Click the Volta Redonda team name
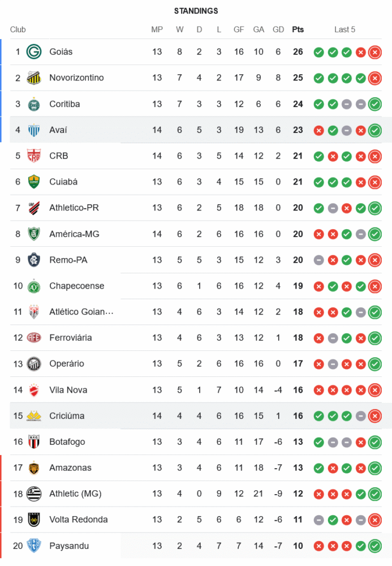The image size is (392, 566). click(x=79, y=520)
